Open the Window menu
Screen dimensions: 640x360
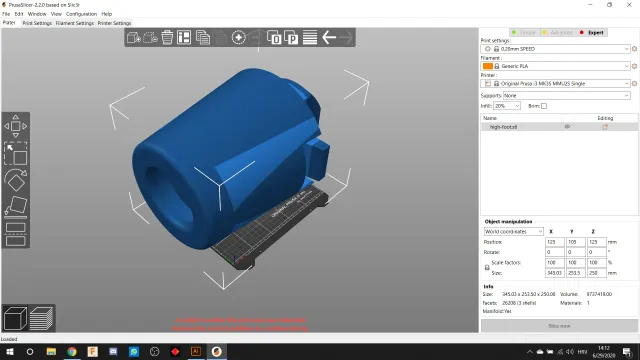point(37,14)
